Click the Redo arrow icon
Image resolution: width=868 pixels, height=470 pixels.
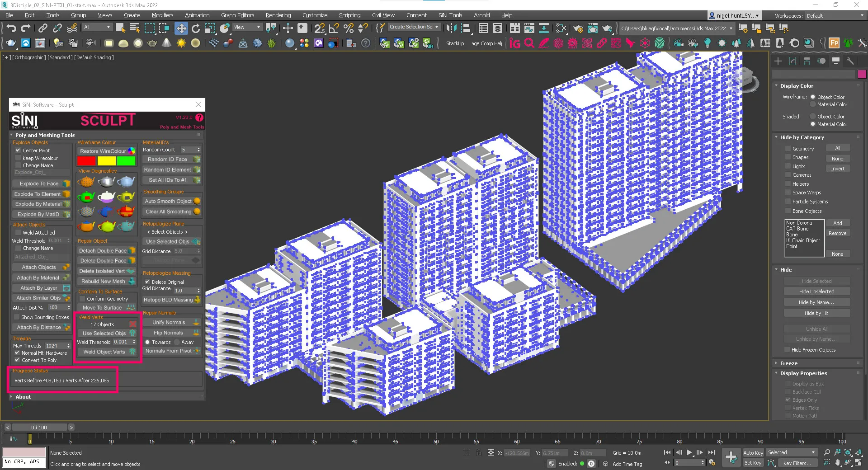coord(26,28)
